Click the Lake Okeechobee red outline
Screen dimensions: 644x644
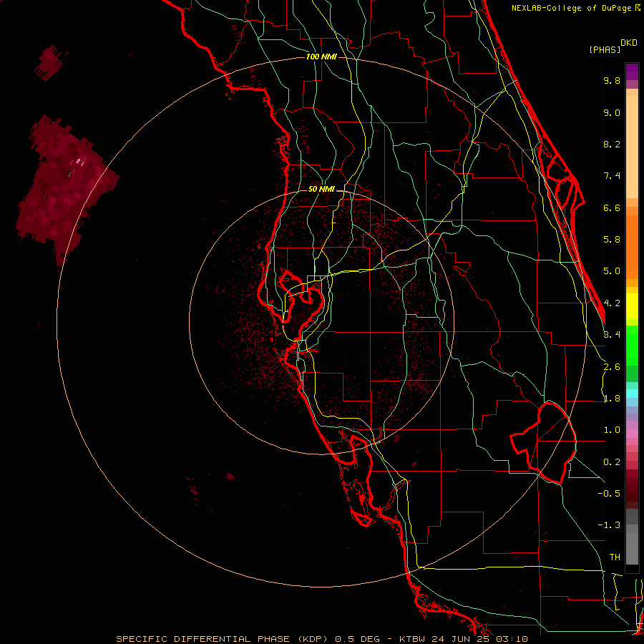click(543, 443)
